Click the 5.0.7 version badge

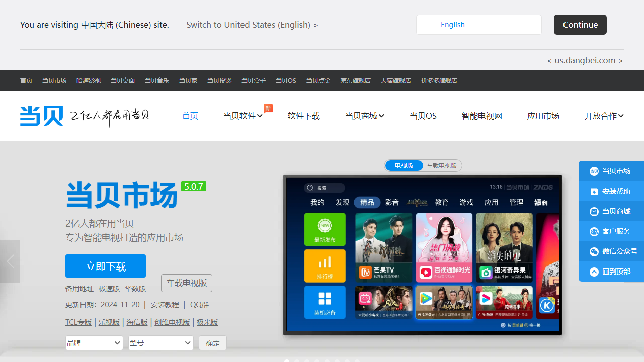coord(194,186)
